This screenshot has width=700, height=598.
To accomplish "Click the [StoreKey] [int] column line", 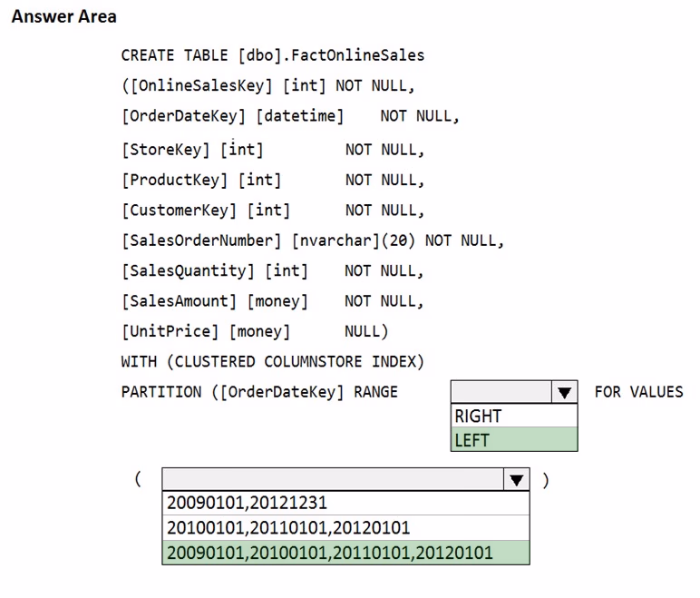I will (273, 150).
